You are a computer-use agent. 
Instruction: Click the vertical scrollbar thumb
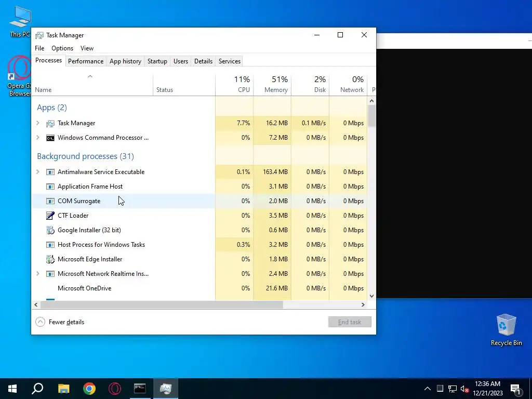(x=371, y=116)
